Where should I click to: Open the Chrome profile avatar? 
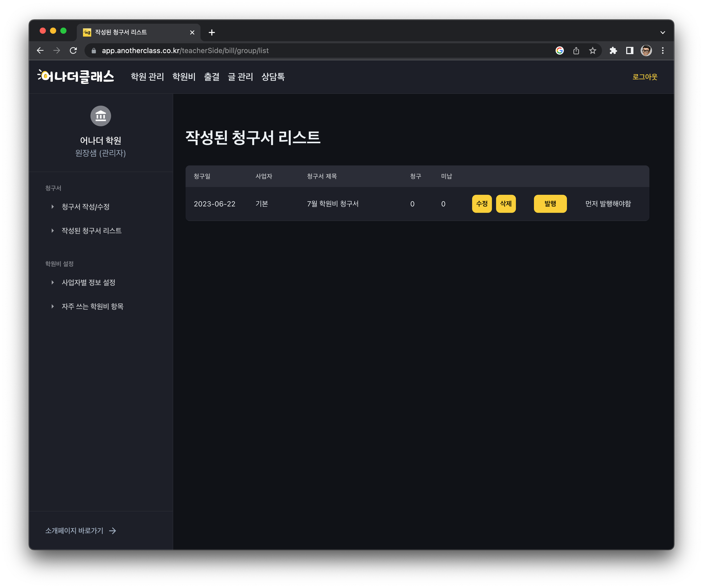click(x=646, y=51)
